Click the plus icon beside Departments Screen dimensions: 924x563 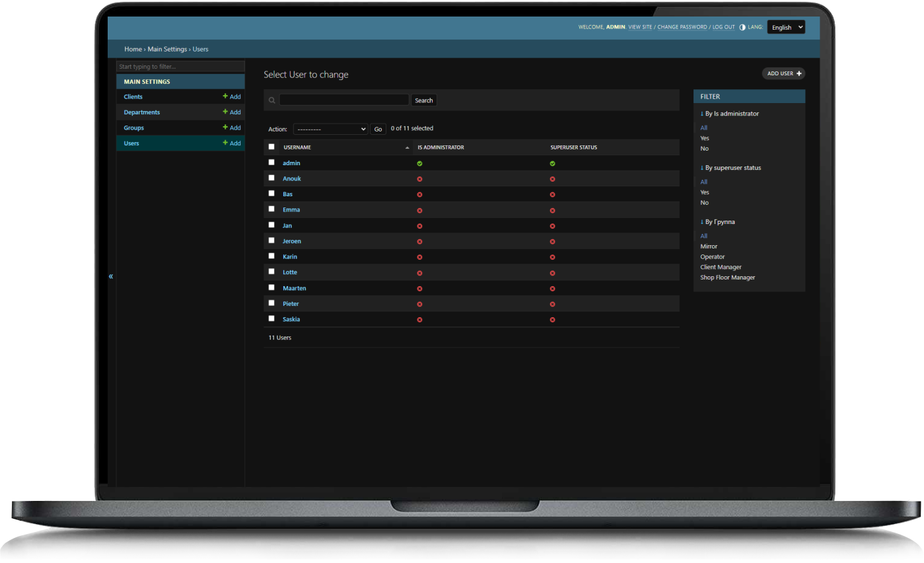click(x=225, y=112)
